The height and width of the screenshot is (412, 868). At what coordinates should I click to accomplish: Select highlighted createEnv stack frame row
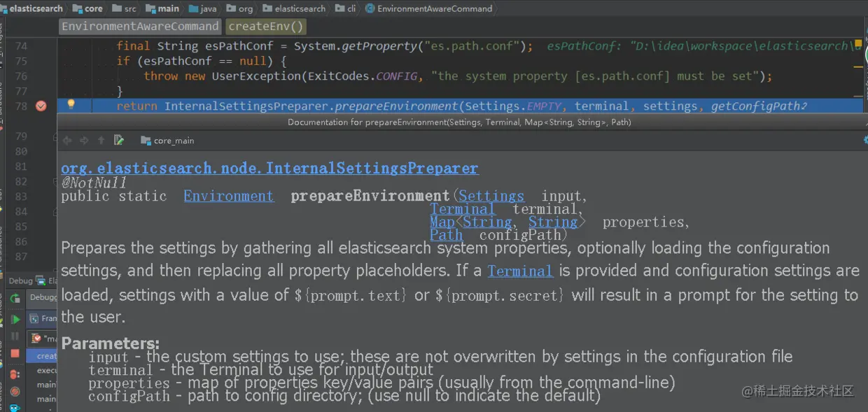point(42,355)
